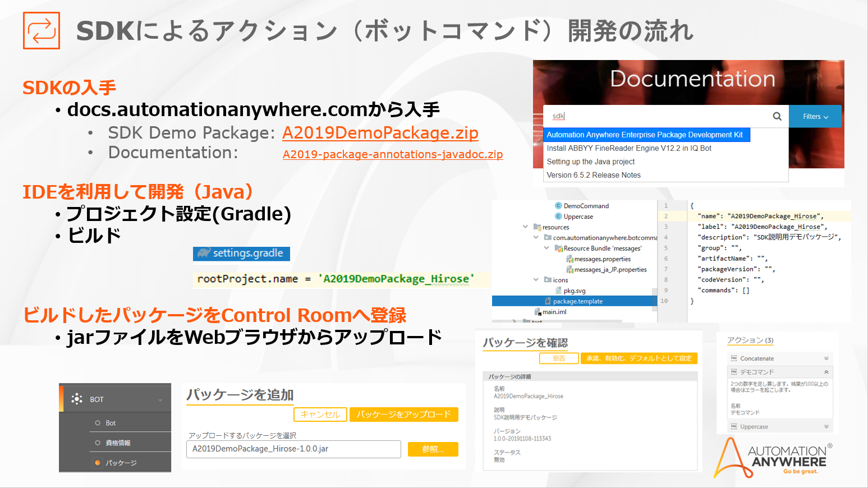The height and width of the screenshot is (488, 868).
Task: Click the messages_ja_JP.properties file icon
Action: [570, 270]
